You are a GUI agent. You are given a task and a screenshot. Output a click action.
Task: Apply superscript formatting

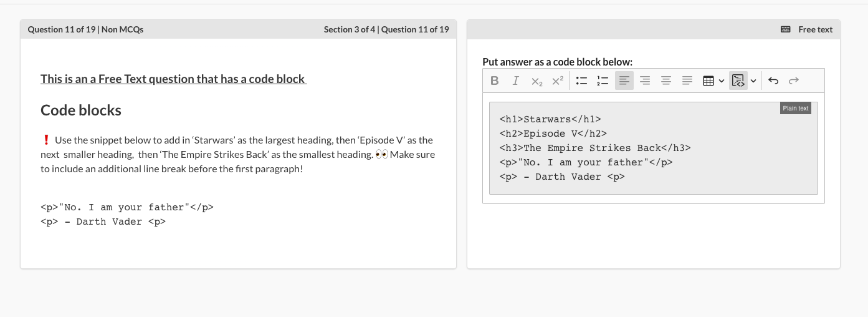click(558, 80)
